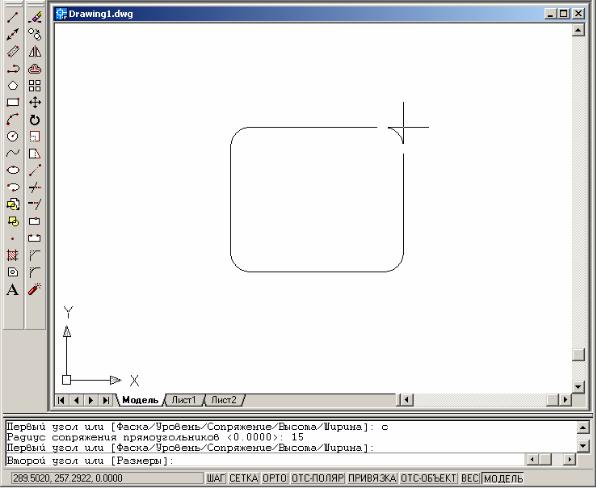The width and height of the screenshot is (596, 488).
Task: Click drawing area vertical scrollbar down arrow
Action: [x=578, y=387]
